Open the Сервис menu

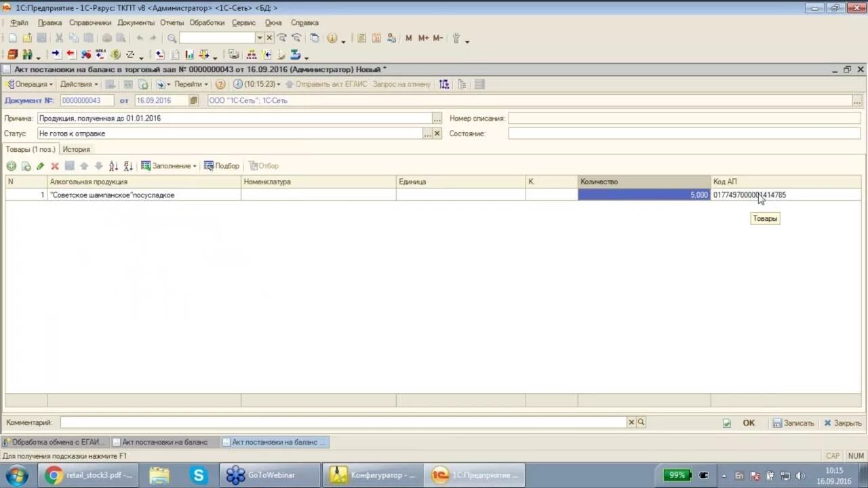(243, 22)
